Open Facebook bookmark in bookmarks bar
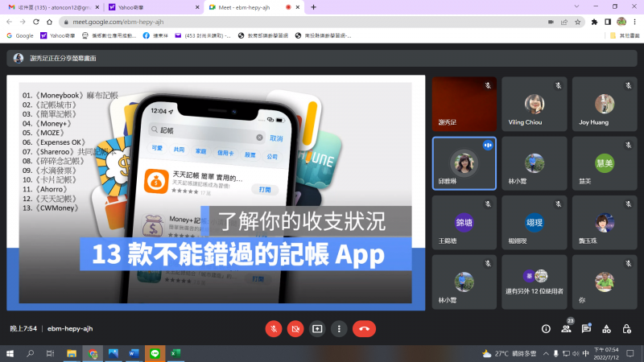644x362 pixels. (155, 35)
